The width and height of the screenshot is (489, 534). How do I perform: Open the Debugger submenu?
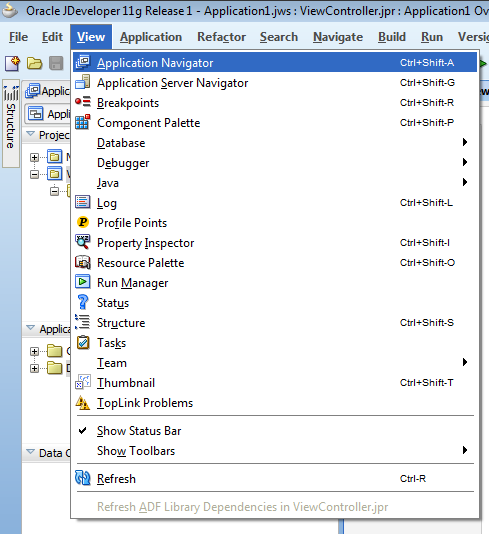pos(275,163)
